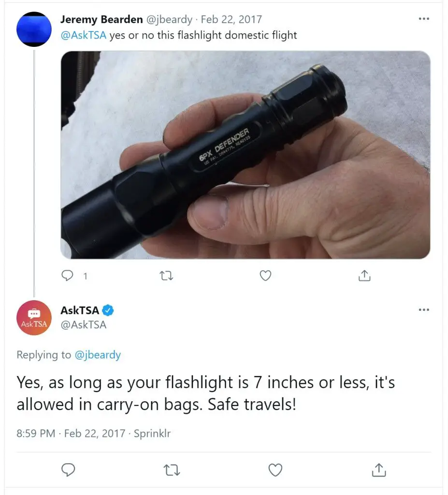
Task: Open the 8:59 PM timestamp on AskTSA reply
Action: [36, 433]
